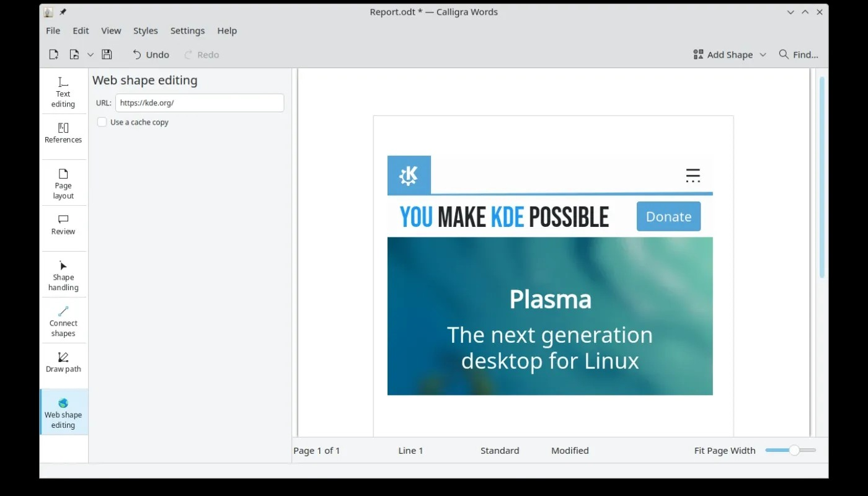
Task: Click the Line 1 status text
Action: [x=410, y=451]
